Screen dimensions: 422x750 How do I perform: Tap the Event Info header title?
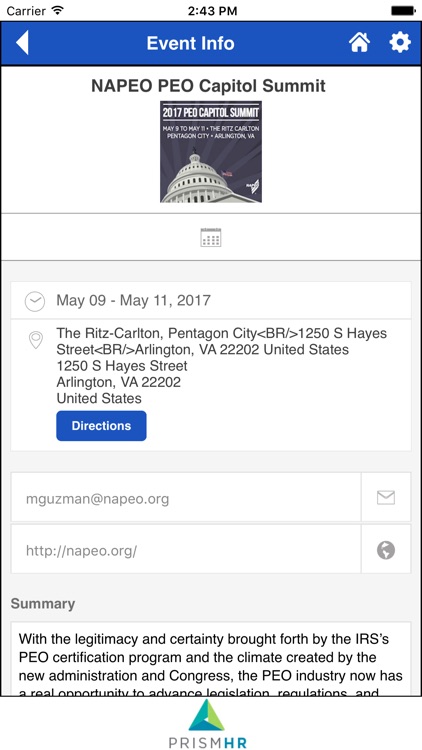[190, 43]
